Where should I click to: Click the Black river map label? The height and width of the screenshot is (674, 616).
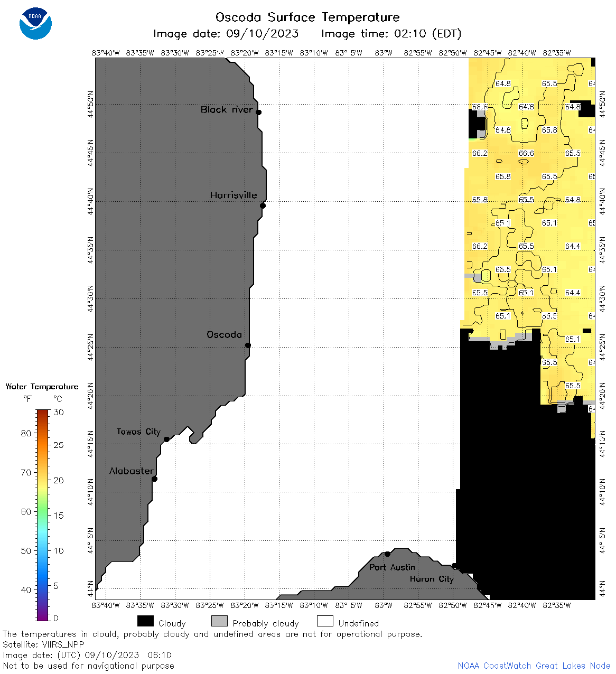coord(227,109)
